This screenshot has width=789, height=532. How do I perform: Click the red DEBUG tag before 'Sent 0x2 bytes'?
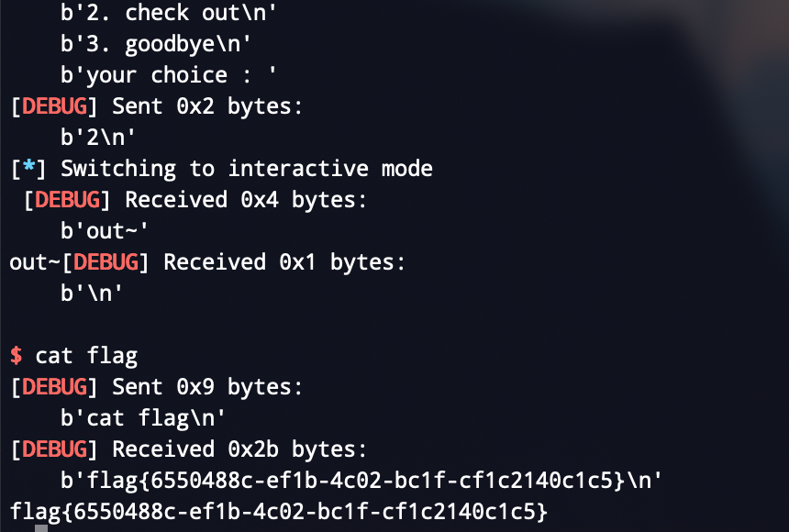(x=54, y=106)
